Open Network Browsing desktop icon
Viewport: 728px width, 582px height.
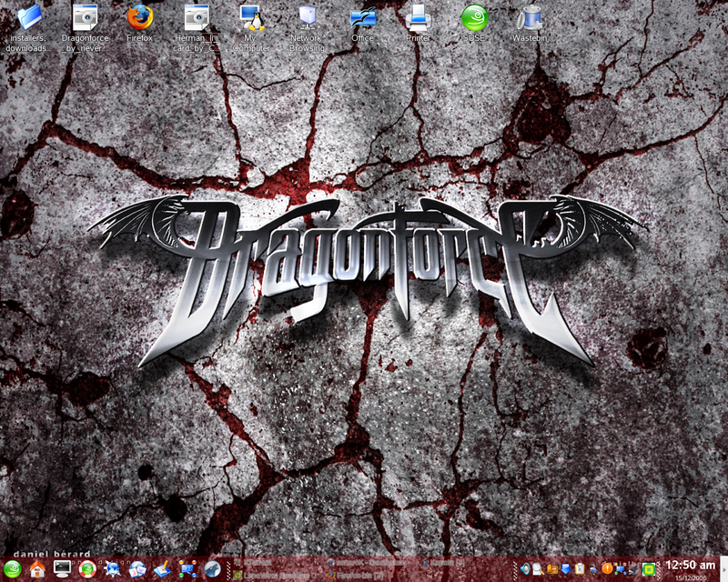(307, 27)
